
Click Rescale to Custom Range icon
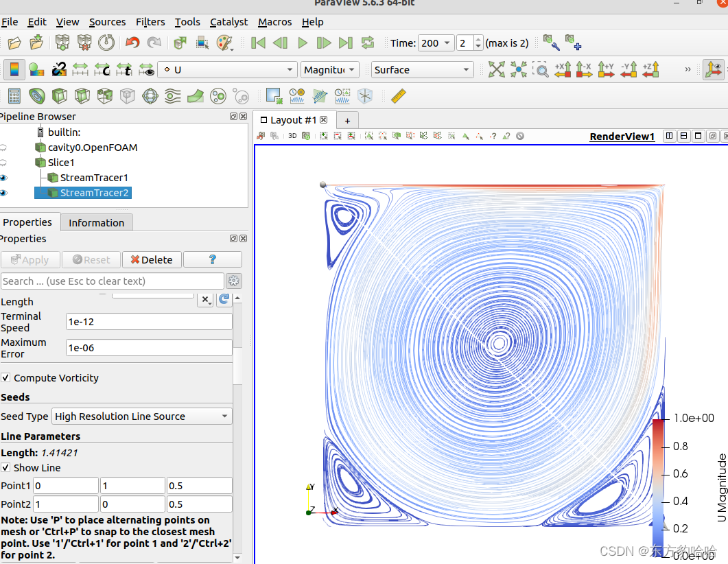tap(102, 69)
